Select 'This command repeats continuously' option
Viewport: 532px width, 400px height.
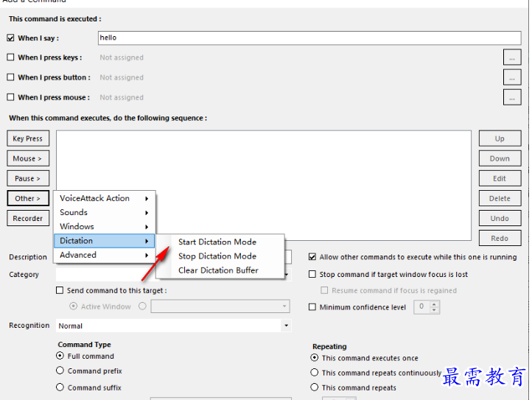tap(315, 373)
